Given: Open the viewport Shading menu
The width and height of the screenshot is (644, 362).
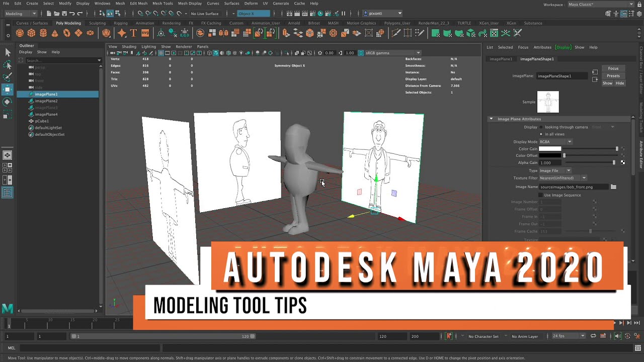Looking at the screenshot, I should [129, 47].
